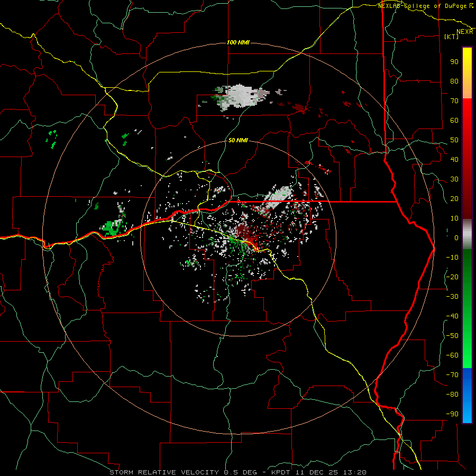The height and width of the screenshot is (476, 476).
Task: Click the 90 value on velocity scale
Action: 454,62
